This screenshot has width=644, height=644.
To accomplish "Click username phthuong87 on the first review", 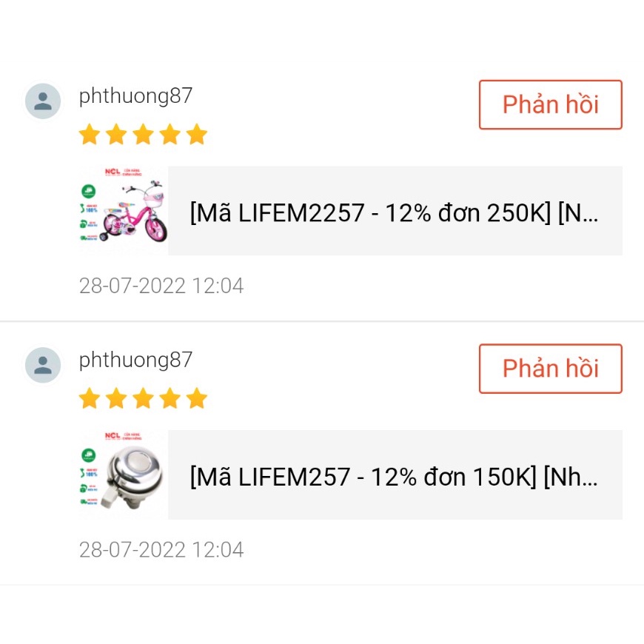I will tap(135, 95).
